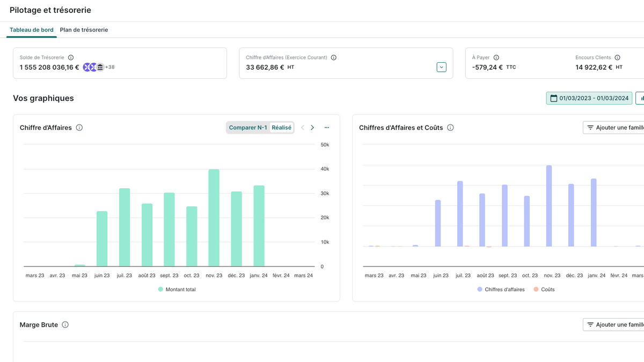The width and height of the screenshot is (644, 362).
Task: Click the juin 23 bar in Chiffre d'Affaires chart
Action: tap(102, 239)
